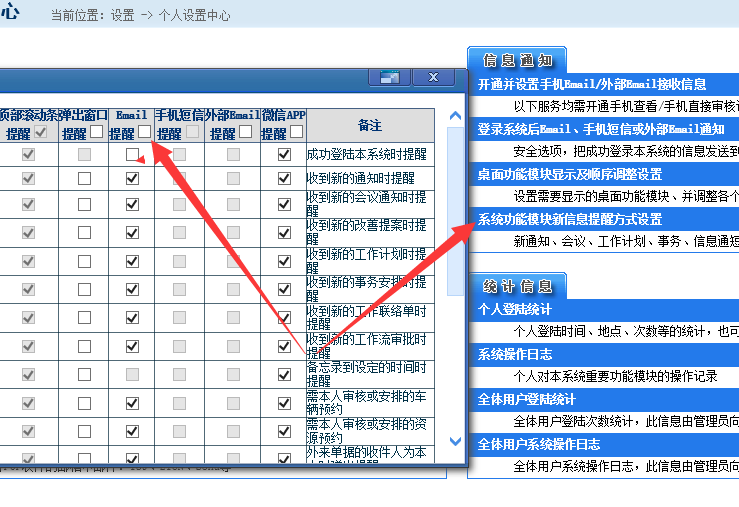Enable Email for 成功登陆本系统时提醒 row
The image size is (739, 507).
[132, 155]
